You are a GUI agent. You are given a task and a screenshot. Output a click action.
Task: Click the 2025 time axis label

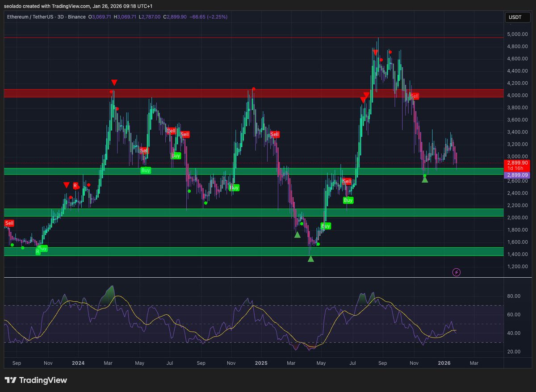[261, 363]
